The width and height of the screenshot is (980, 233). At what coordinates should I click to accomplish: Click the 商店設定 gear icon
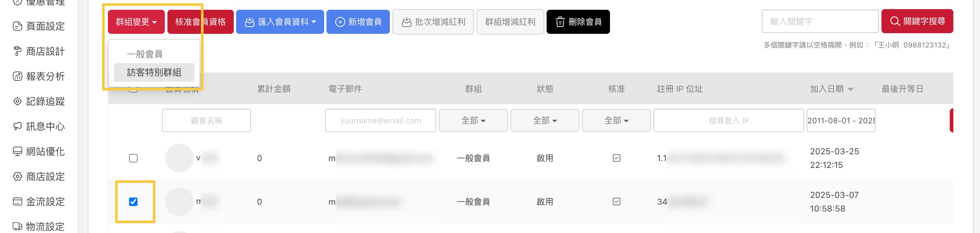click(x=18, y=176)
